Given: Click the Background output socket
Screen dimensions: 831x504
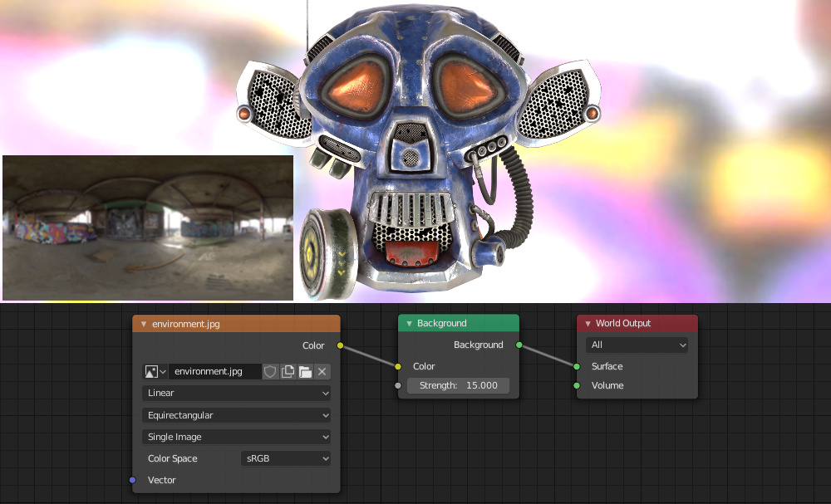Looking at the screenshot, I should click(x=519, y=345).
